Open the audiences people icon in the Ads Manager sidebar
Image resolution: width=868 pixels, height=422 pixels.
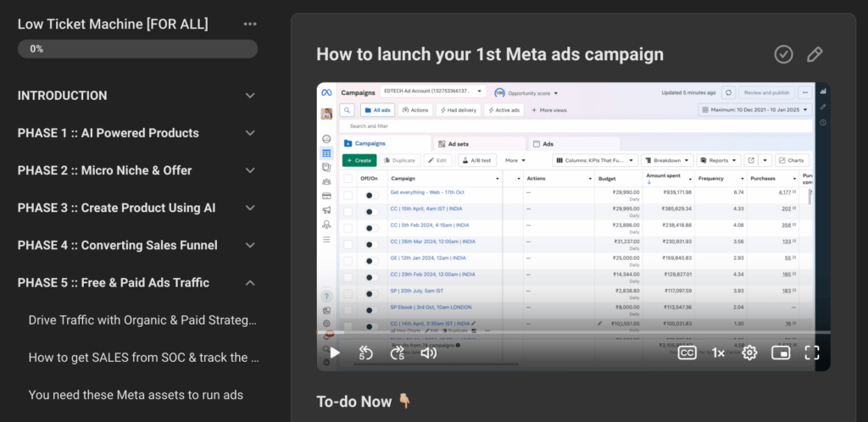pos(326,181)
